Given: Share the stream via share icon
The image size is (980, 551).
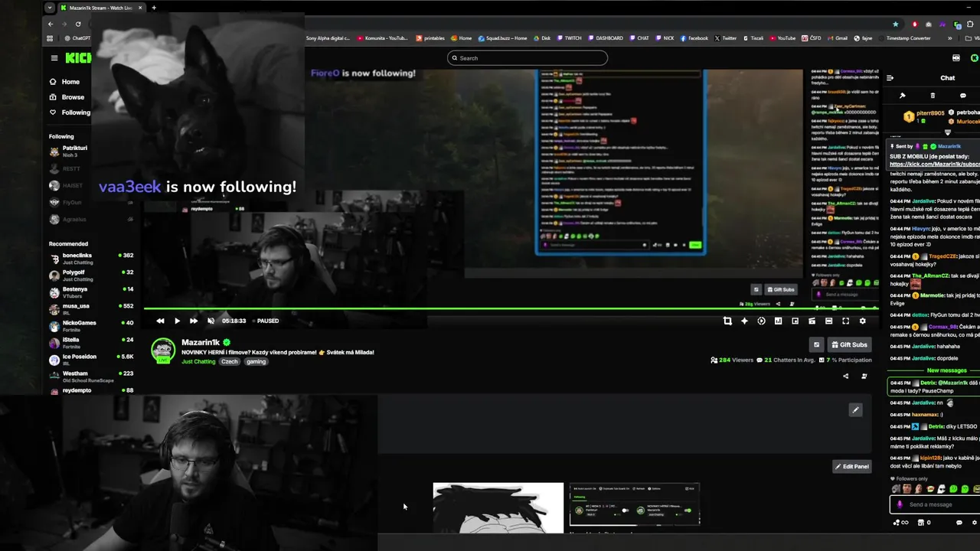Looking at the screenshot, I should tap(845, 377).
